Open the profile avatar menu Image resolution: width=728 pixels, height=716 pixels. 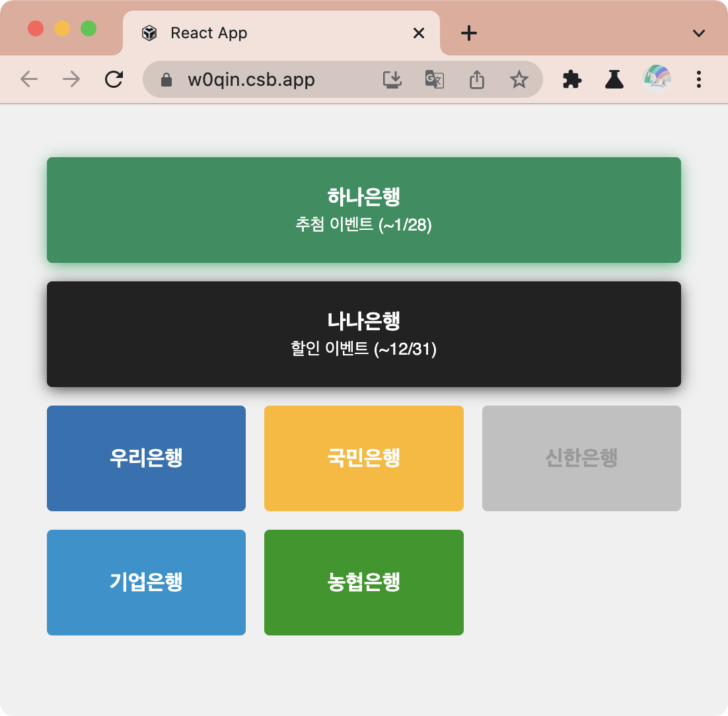coord(657,79)
